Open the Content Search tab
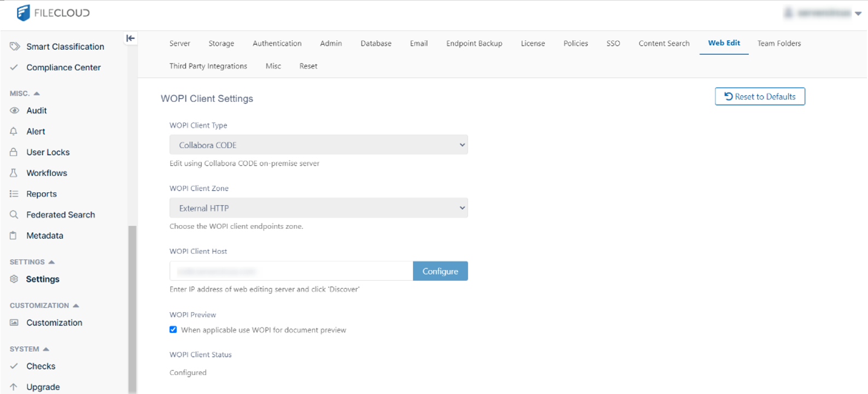The image size is (868, 394). [x=664, y=43]
